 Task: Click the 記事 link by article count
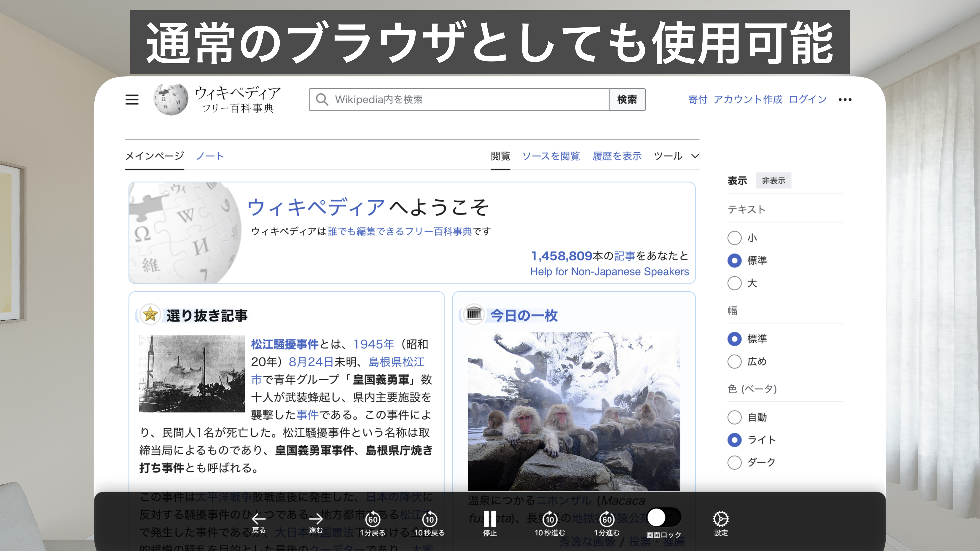[x=625, y=256]
